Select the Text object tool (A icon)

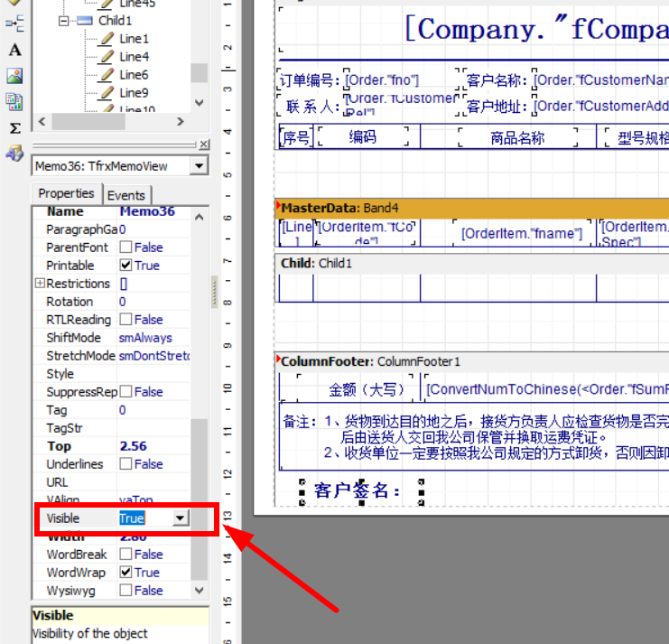tap(15, 50)
